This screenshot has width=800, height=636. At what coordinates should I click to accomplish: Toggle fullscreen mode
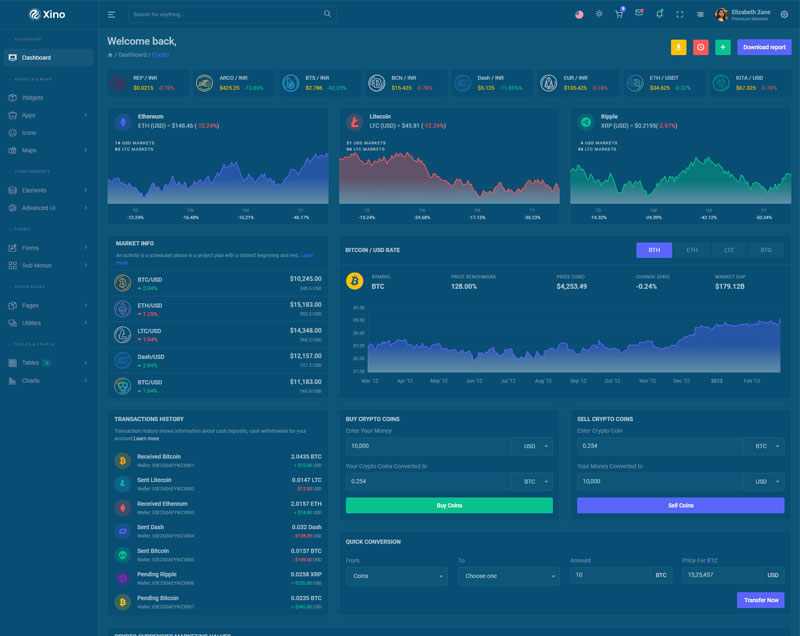point(680,15)
